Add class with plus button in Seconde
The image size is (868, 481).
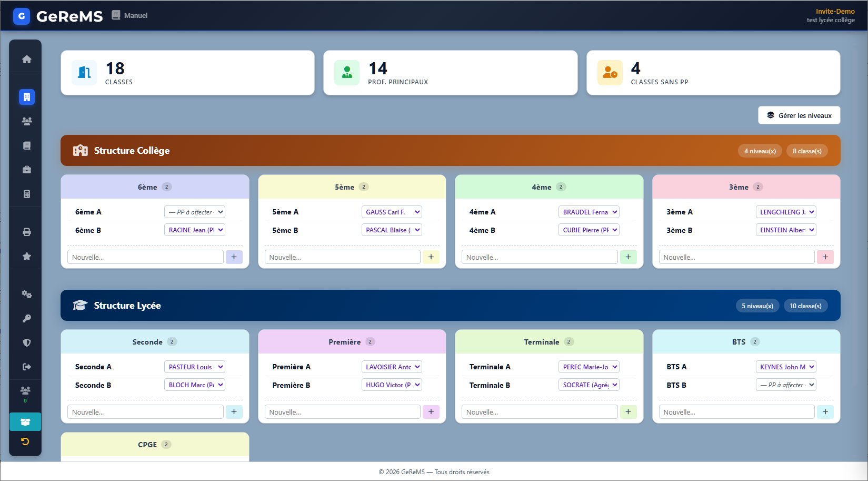234,412
